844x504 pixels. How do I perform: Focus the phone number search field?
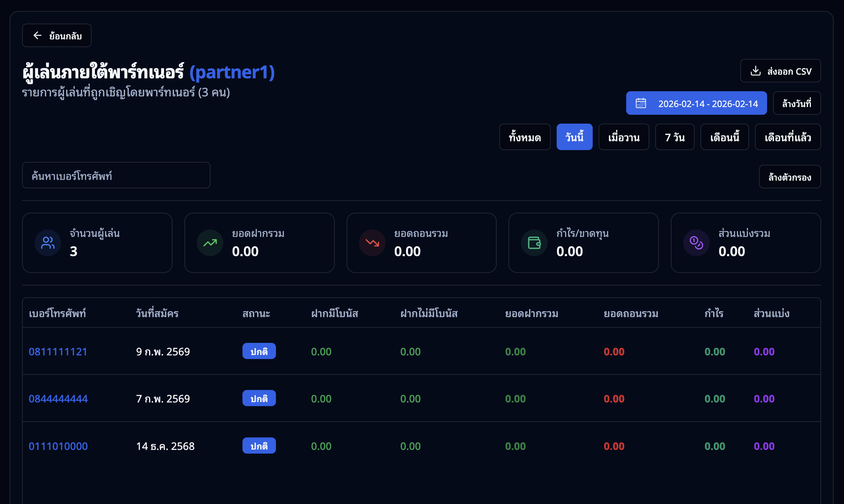(x=116, y=175)
